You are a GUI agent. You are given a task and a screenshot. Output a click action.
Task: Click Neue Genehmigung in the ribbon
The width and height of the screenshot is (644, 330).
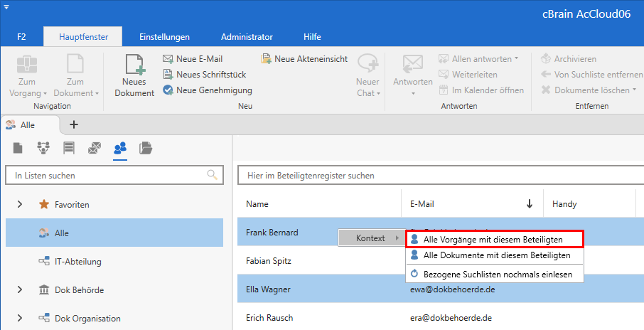tap(168, 90)
